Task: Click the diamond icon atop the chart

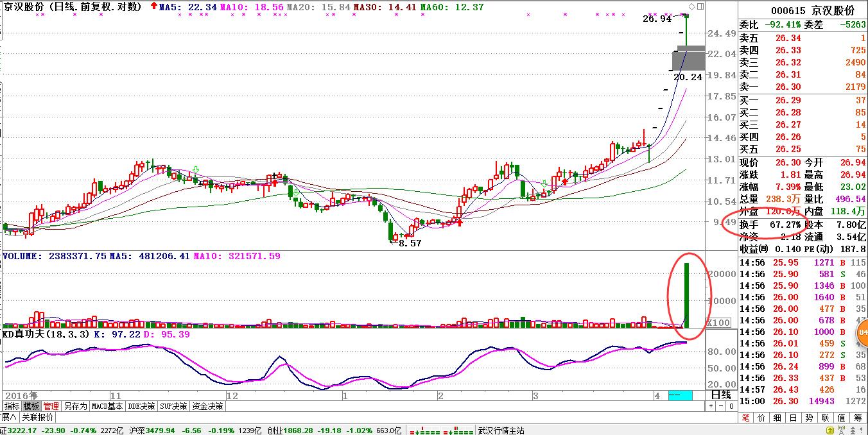Action: 691,6
